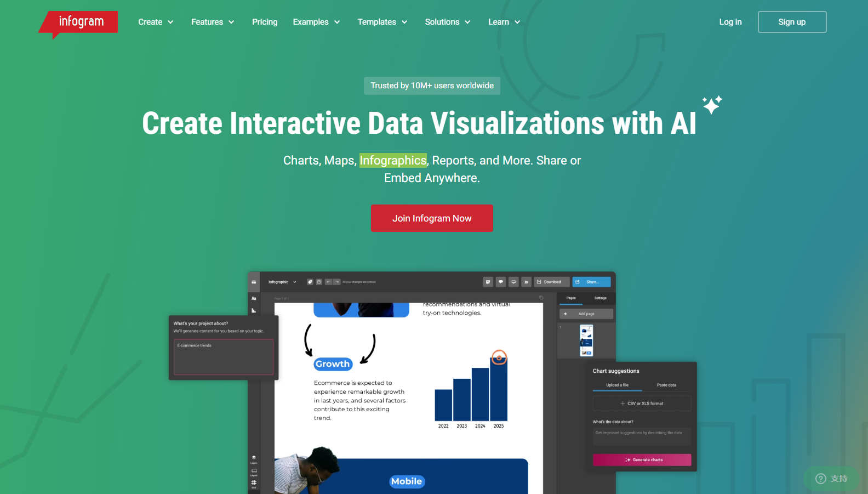
Task: Click the highlighted Infographics word
Action: click(x=393, y=160)
